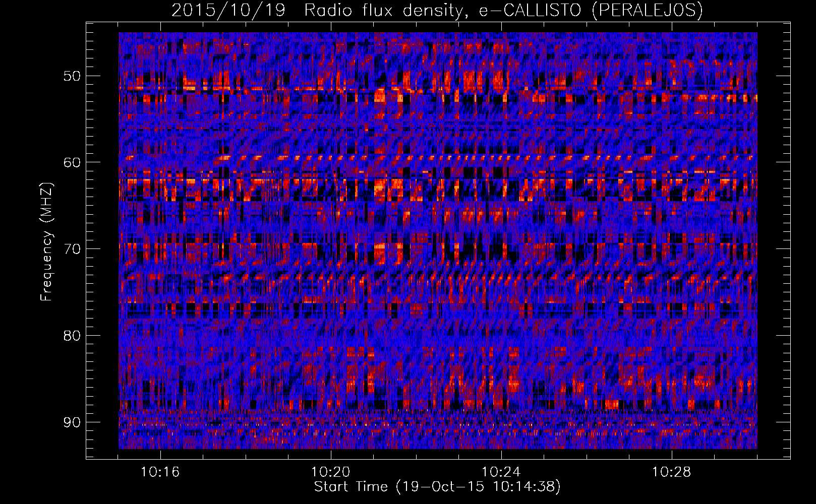Click the 10:20 time tick label
This screenshot has height=504, width=816.
tap(331, 472)
